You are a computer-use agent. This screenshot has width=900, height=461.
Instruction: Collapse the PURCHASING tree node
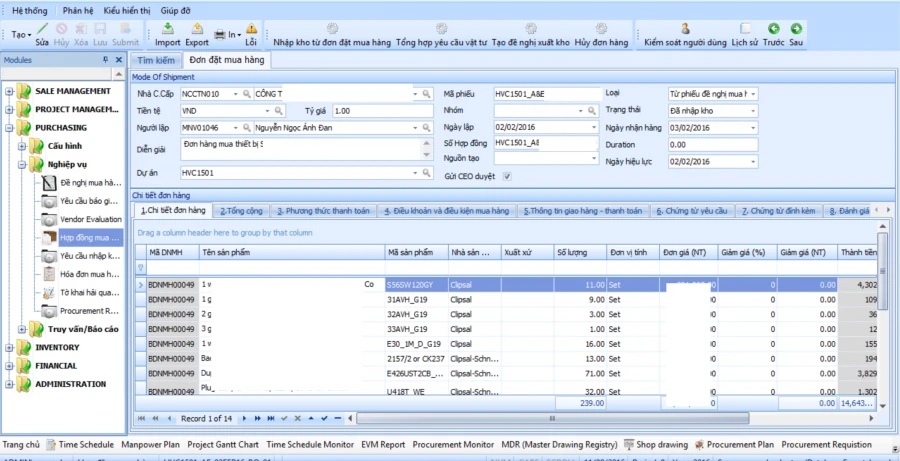(x=9, y=128)
